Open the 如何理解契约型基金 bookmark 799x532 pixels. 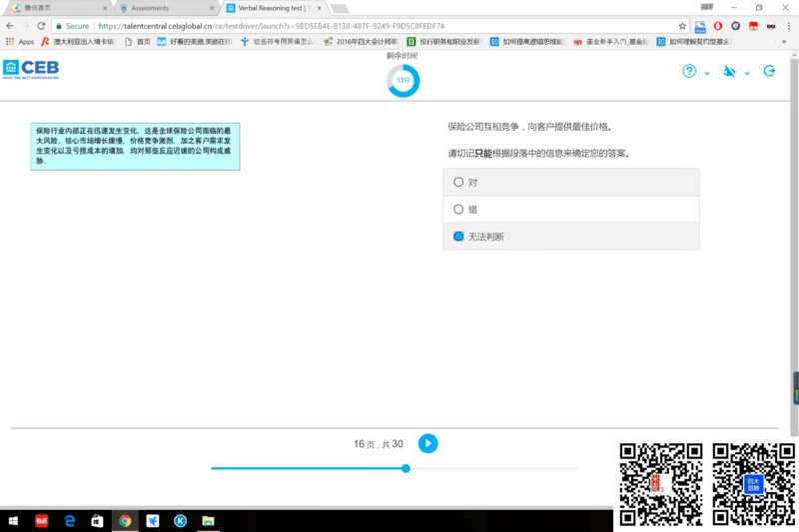(x=693, y=42)
